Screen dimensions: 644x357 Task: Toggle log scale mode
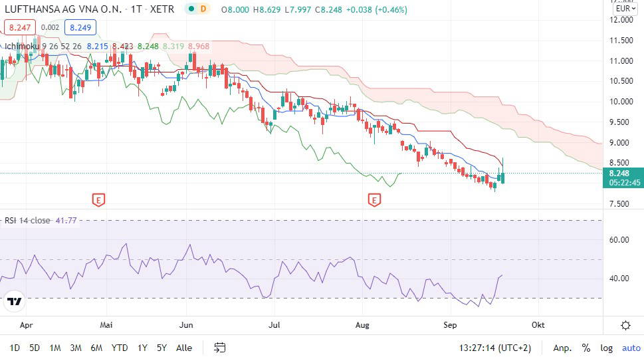(607, 348)
